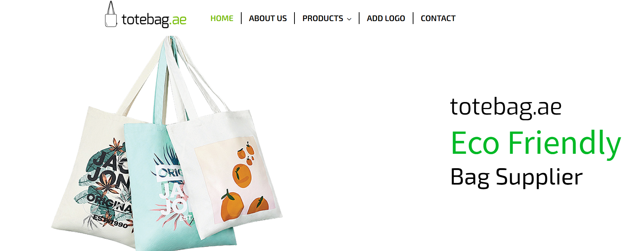This screenshot has height=251, width=644.
Task: Click the green Eco Friendly headline
Action: [536, 143]
